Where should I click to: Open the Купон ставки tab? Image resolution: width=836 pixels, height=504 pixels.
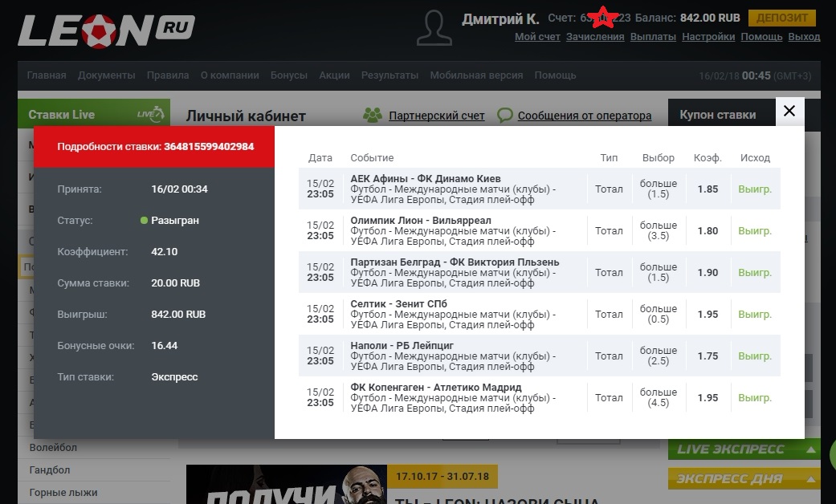tap(718, 115)
